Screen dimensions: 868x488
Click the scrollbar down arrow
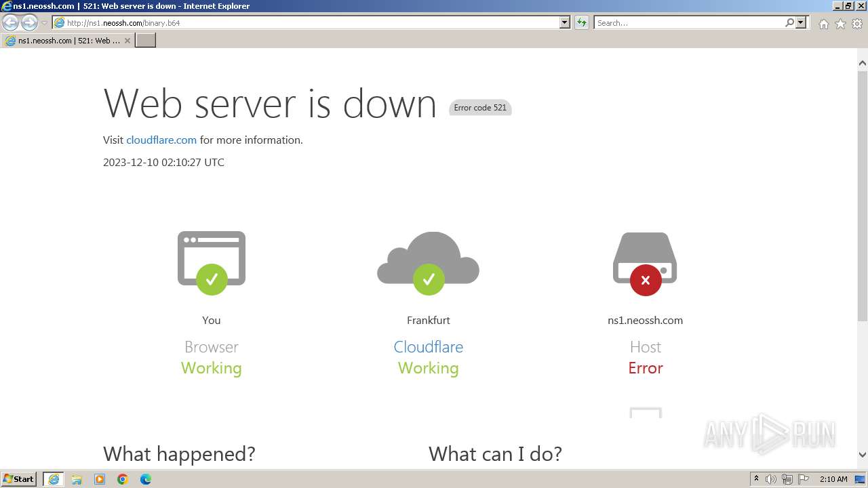tap(863, 455)
